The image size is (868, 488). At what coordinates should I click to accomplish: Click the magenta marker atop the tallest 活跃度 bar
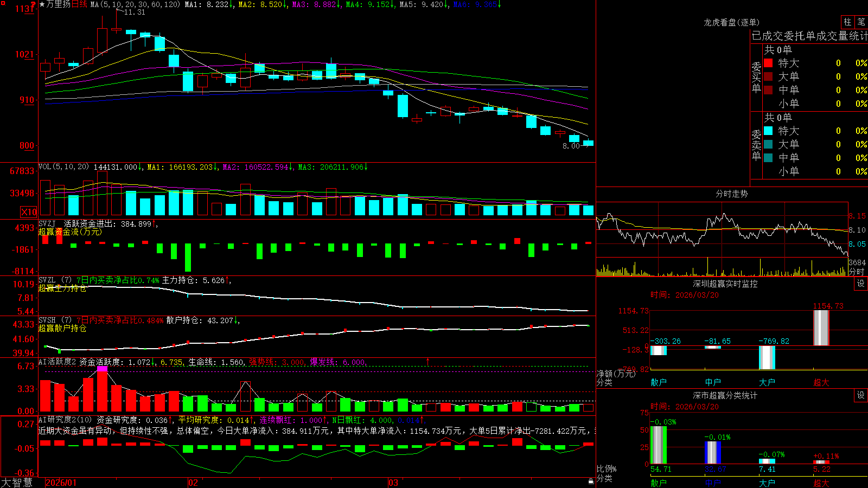[x=102, y=369]
